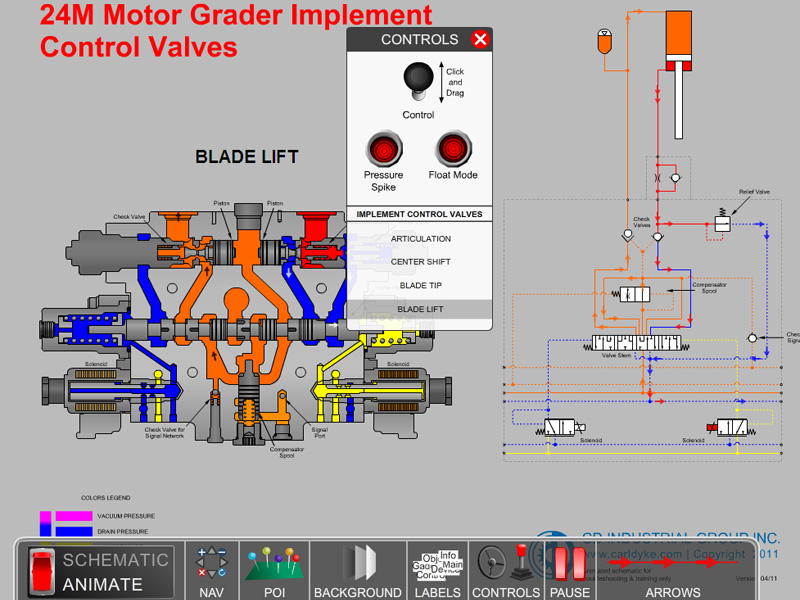Select BLADE TIP valve option

[420, 285]
